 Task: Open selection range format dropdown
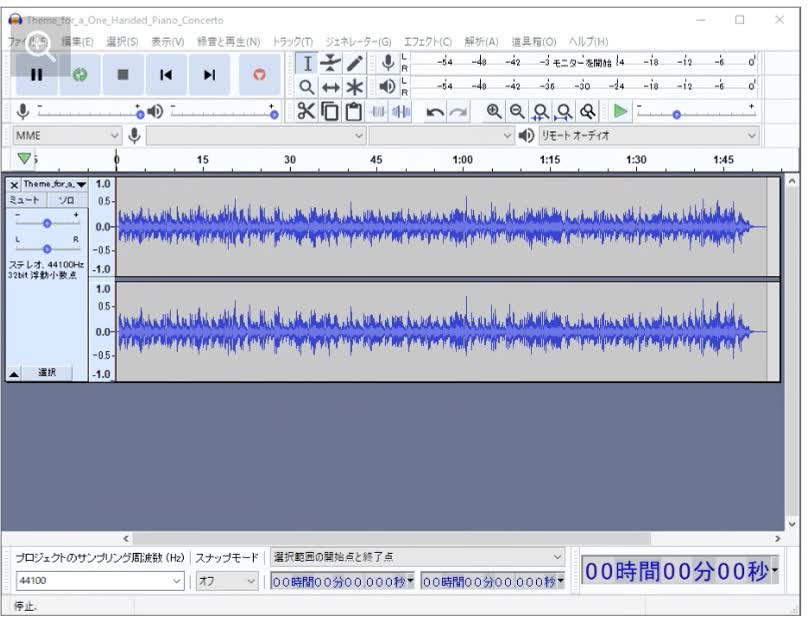pos(417,557)
